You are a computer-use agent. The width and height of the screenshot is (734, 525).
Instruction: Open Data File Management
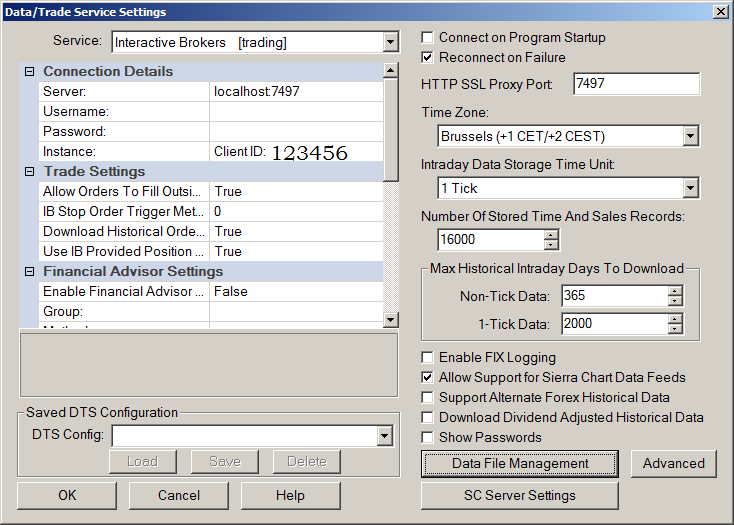520,464
